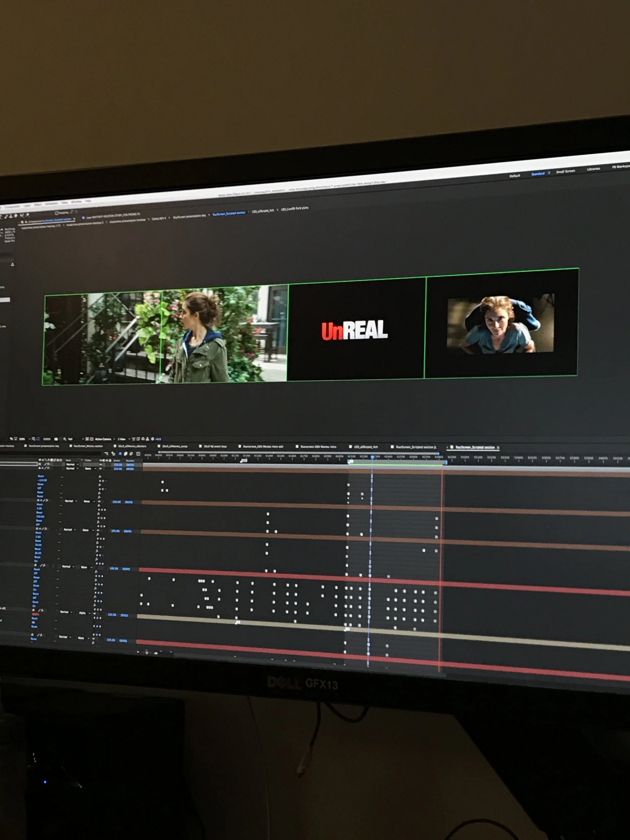Screen dimensions: 630x840
Task: Open the Graph Editor icon in timeline
Action: (x=138, y=454)
